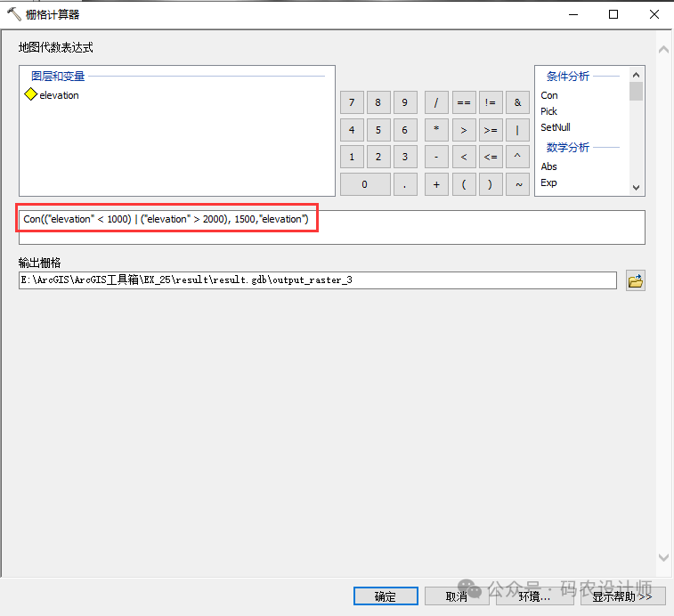The height and width of the screenshot is (616, 674).
Task: Expand help with 显示帮助 >> button
Action: tap(622, 596)
